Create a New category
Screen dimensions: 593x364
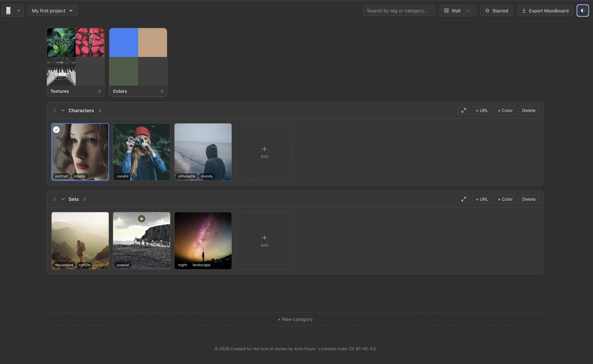(295, 319)
